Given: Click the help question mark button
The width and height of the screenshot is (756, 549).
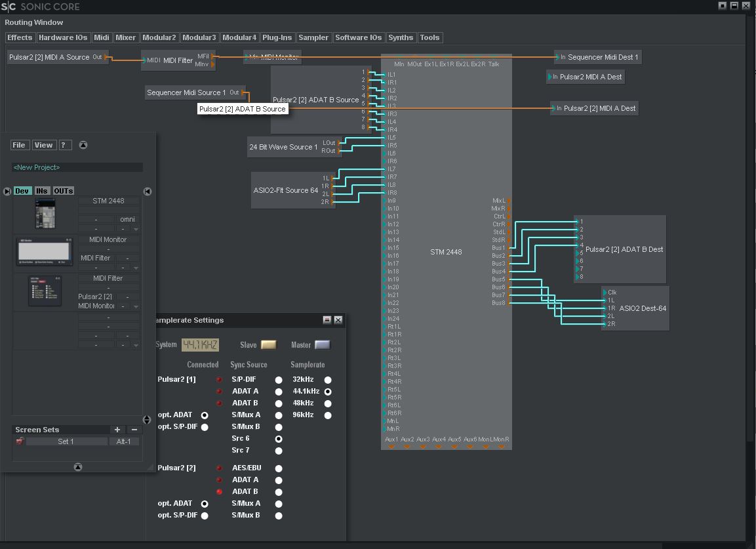Looking at the screenshot, I should tap(65, 145).
